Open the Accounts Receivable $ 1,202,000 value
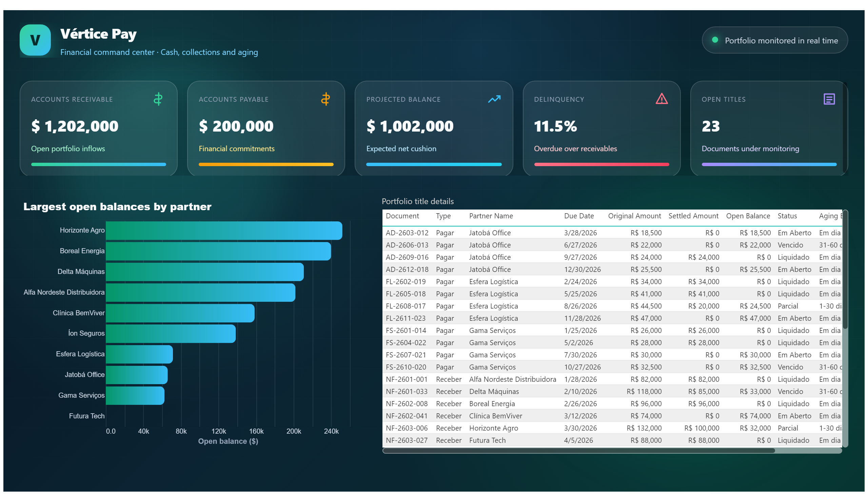This screenshot has height=495, width=868. (75, 126)
